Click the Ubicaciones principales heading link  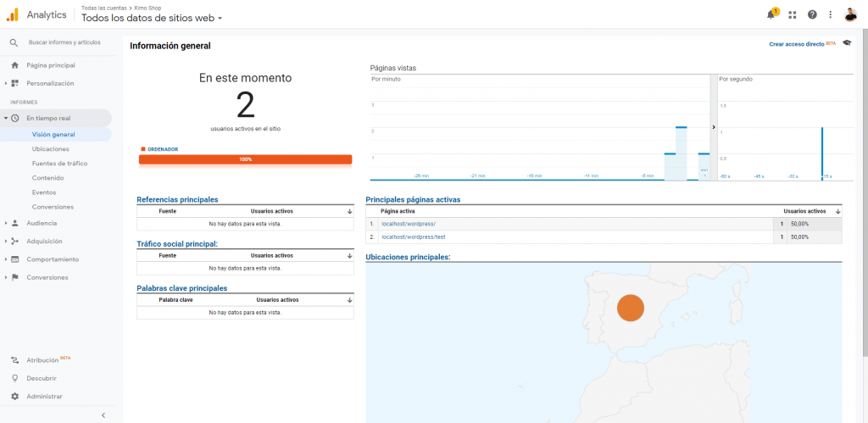pyautogui.click(x=408, y=257)
